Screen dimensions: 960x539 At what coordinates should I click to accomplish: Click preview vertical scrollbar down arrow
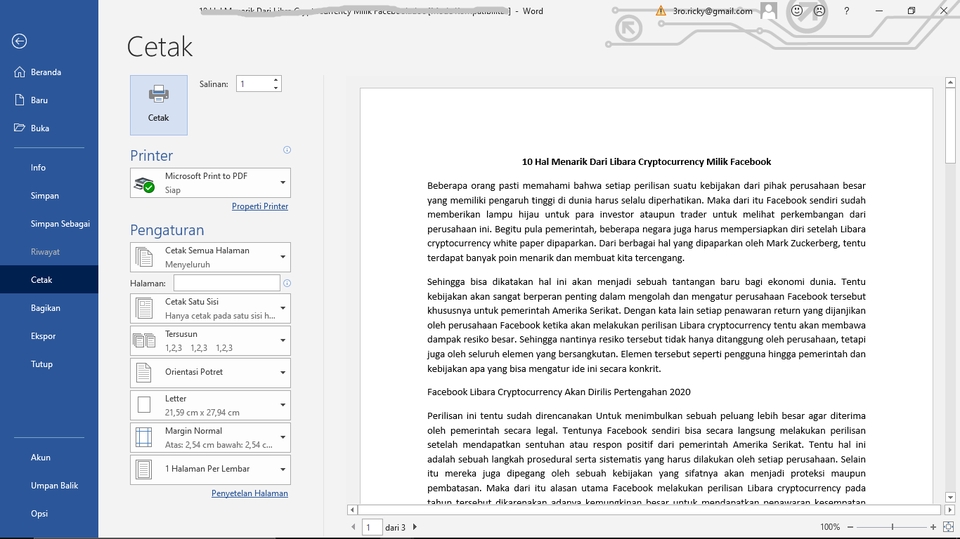tap(950, 498)
